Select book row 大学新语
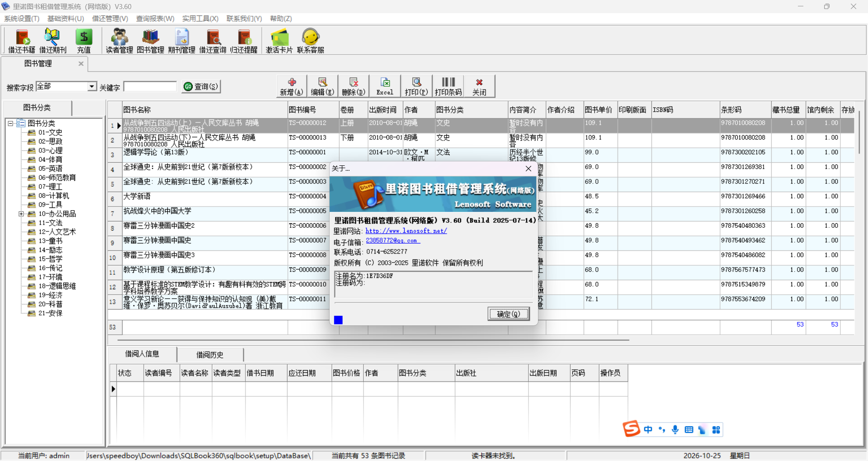 click(481, 199)
